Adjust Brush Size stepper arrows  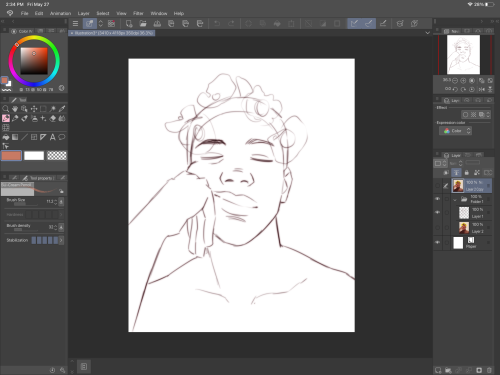pos(55,201)
